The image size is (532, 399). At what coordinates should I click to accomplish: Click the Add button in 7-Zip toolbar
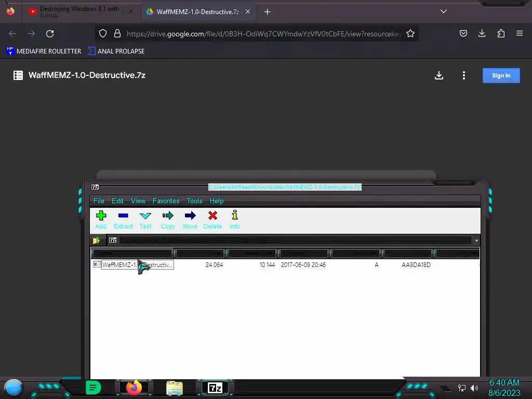tap(101, 220)
